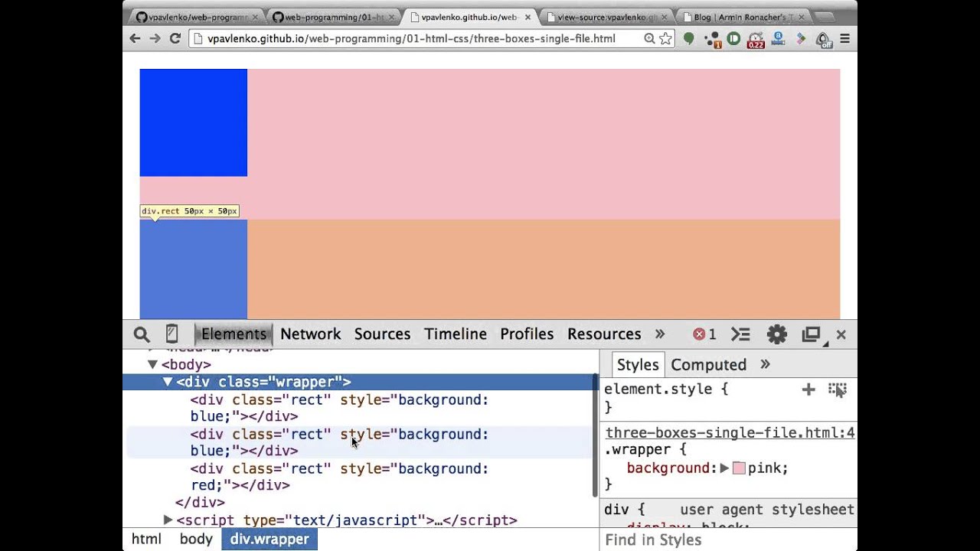Select the Styles sidebar tab
The height and width of the screenshot is (551, 980).
click(x=637, y=365)
